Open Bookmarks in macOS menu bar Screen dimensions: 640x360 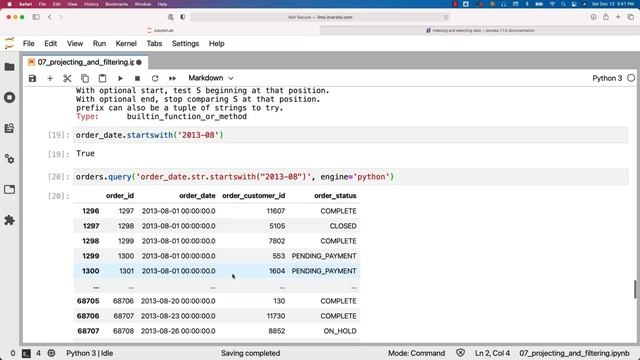pyautogui.click(x=116, y=4)
